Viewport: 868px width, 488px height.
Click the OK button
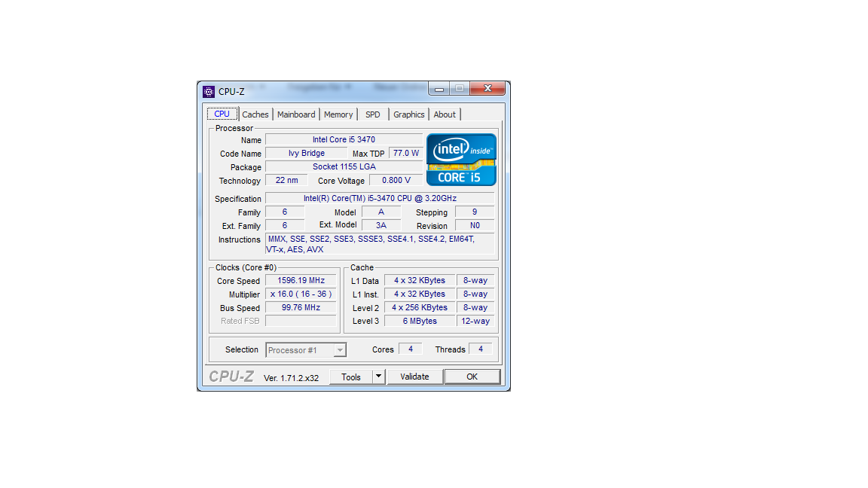(472, 377)
